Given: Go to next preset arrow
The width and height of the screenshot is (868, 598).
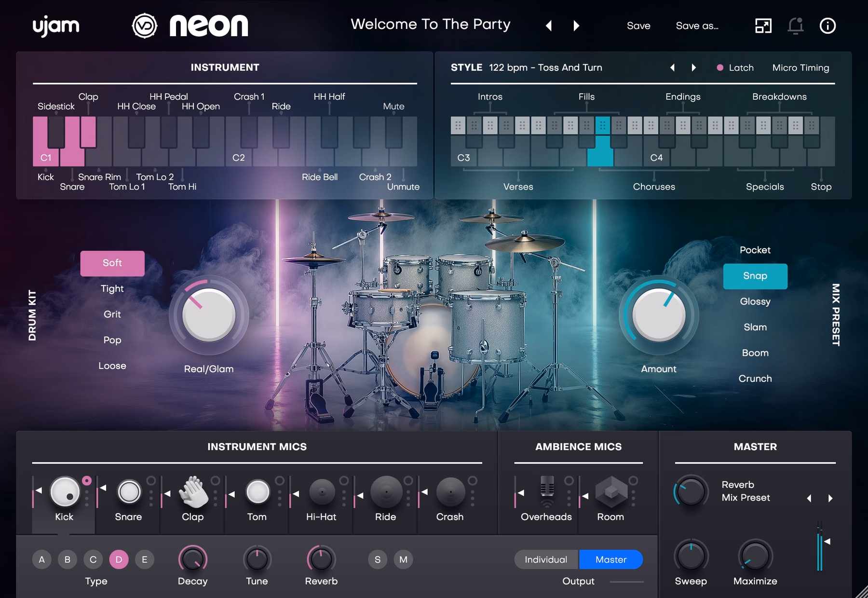Looking at the screenshot, I should coord(576,26).
